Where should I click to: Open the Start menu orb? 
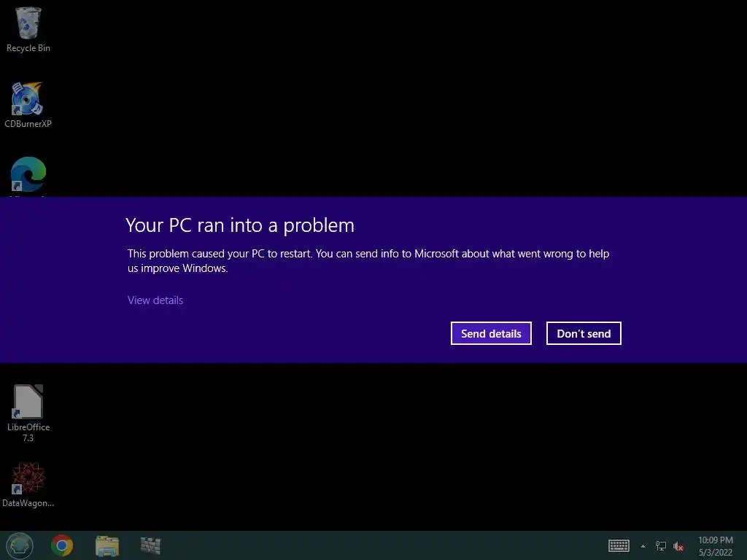20,545
